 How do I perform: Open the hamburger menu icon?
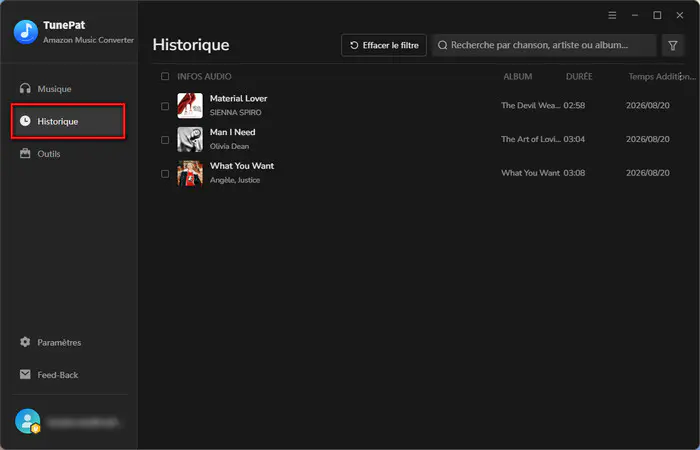612,16
